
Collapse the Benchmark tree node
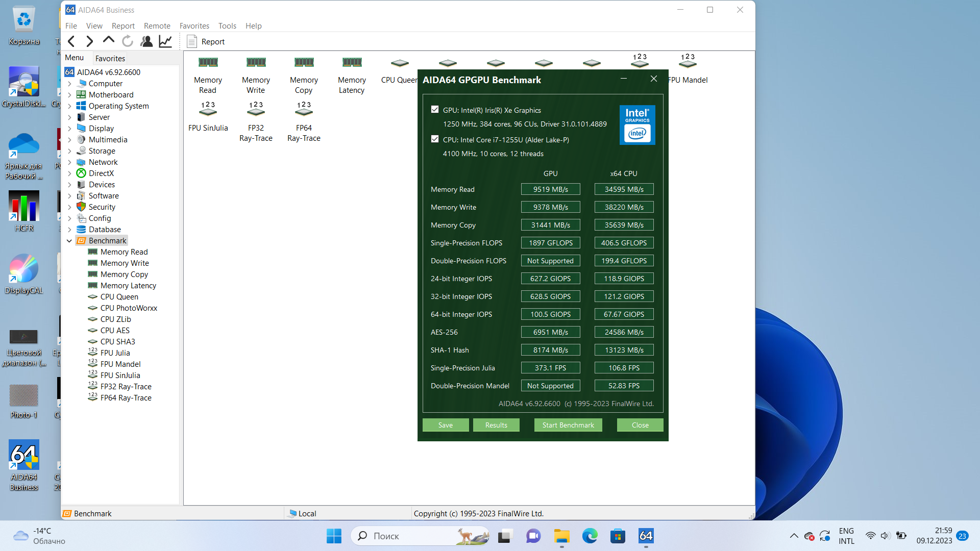pyautogui.click(x=69, y=241)
